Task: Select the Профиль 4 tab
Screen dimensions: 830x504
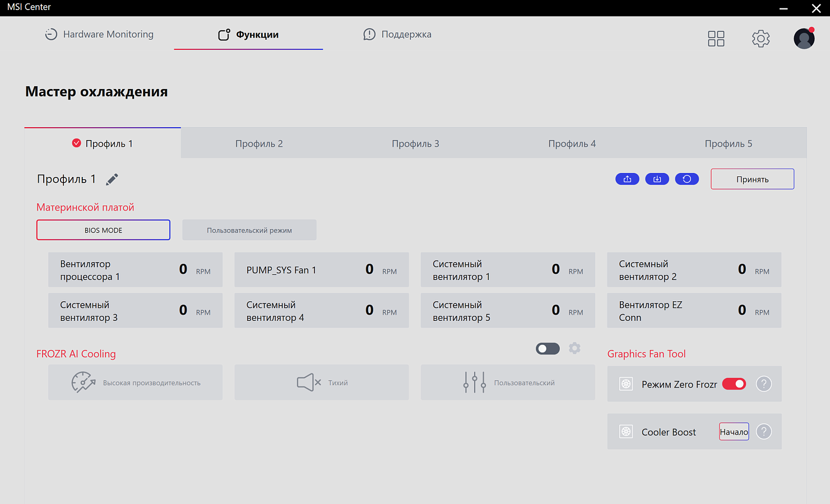Action: click(x=572, y=143)
